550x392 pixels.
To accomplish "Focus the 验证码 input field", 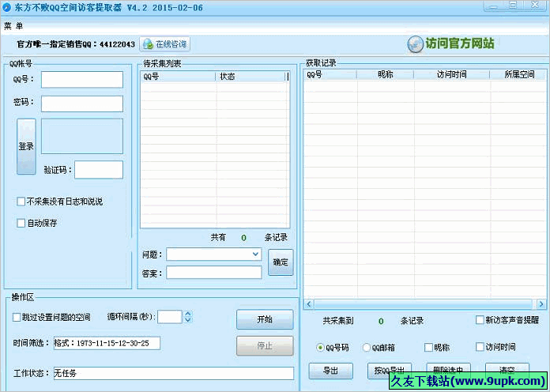I will pos(99,170).
